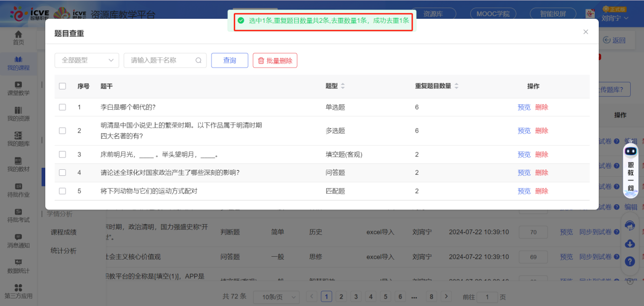Open the 全部题型 dropdown

87,60
